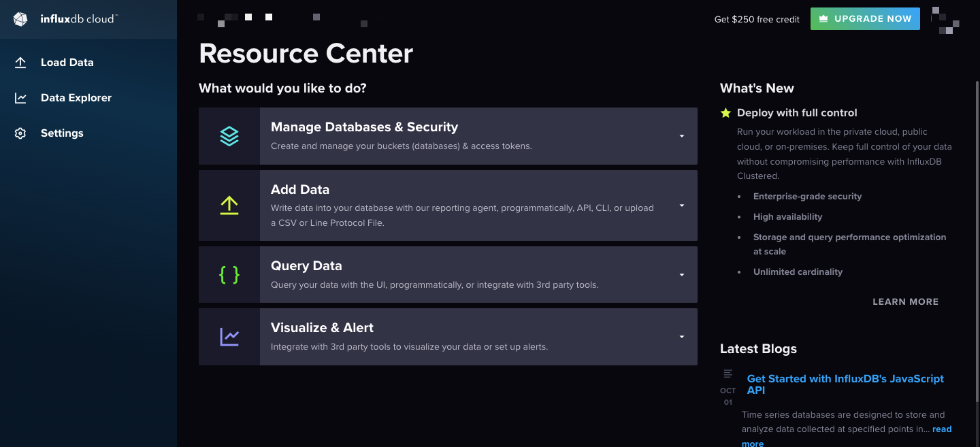Click the document icon next to the OCT 01 blog
980x447 pixels.
[x=728, y=373]
